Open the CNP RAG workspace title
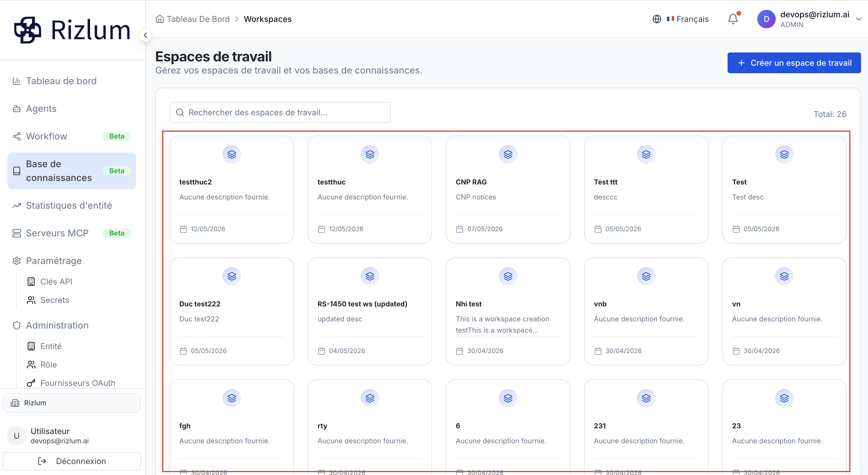Screen dimensions: 868x475 471,182
